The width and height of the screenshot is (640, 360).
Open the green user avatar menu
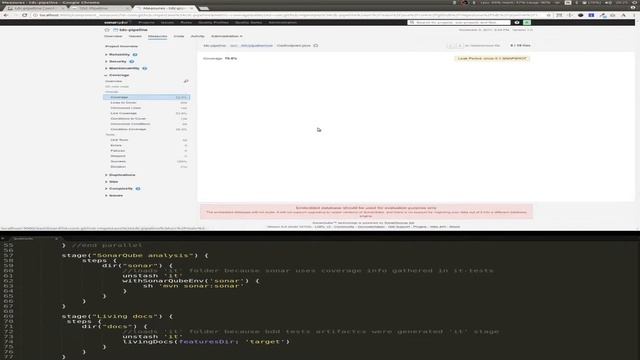[x=527, y=22]
